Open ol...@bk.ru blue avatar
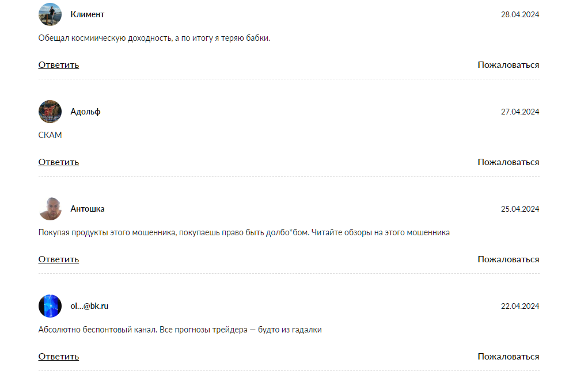588x390 pixels. (50, 305)
